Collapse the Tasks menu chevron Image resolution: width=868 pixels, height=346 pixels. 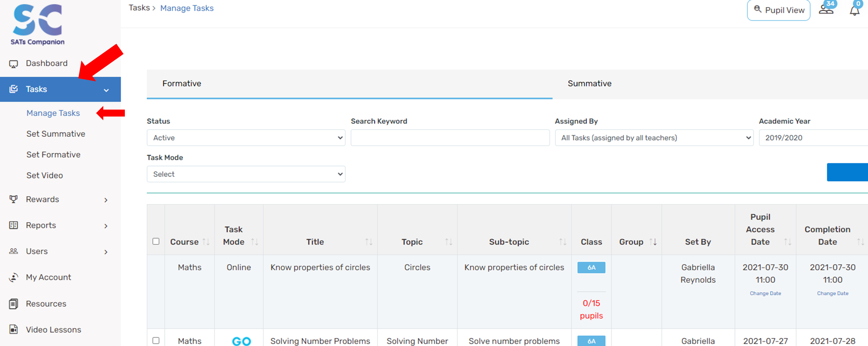(106, 90)
